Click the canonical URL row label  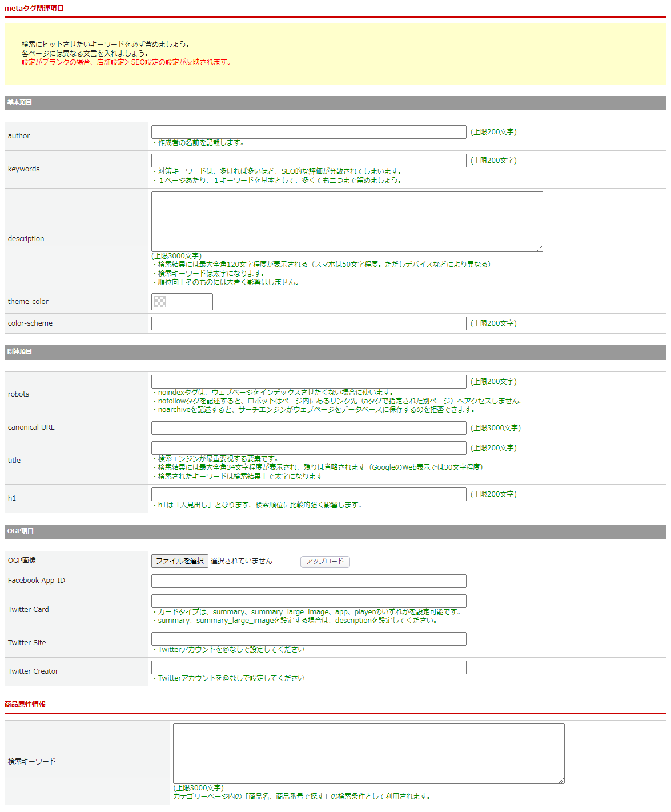click(31, 427)
